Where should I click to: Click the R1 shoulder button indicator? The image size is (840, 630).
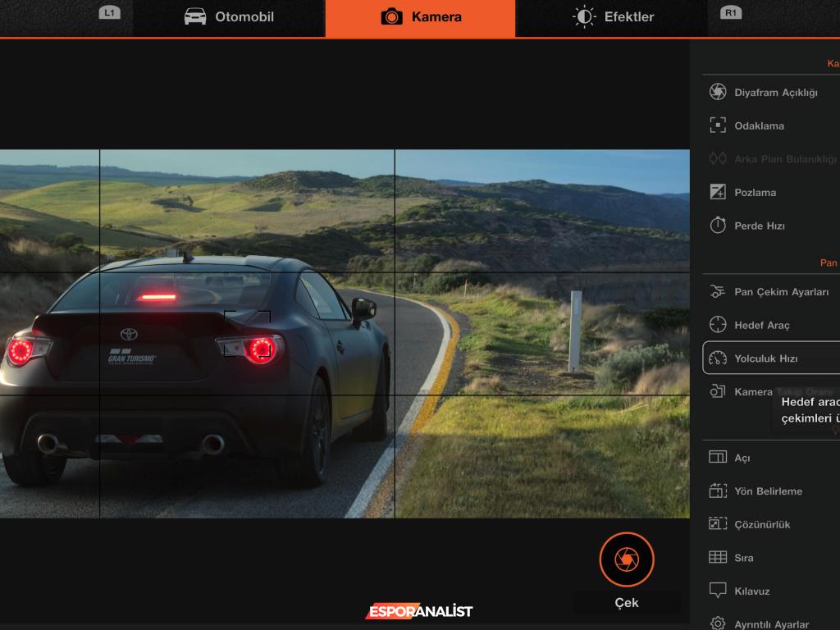(730, 13)
